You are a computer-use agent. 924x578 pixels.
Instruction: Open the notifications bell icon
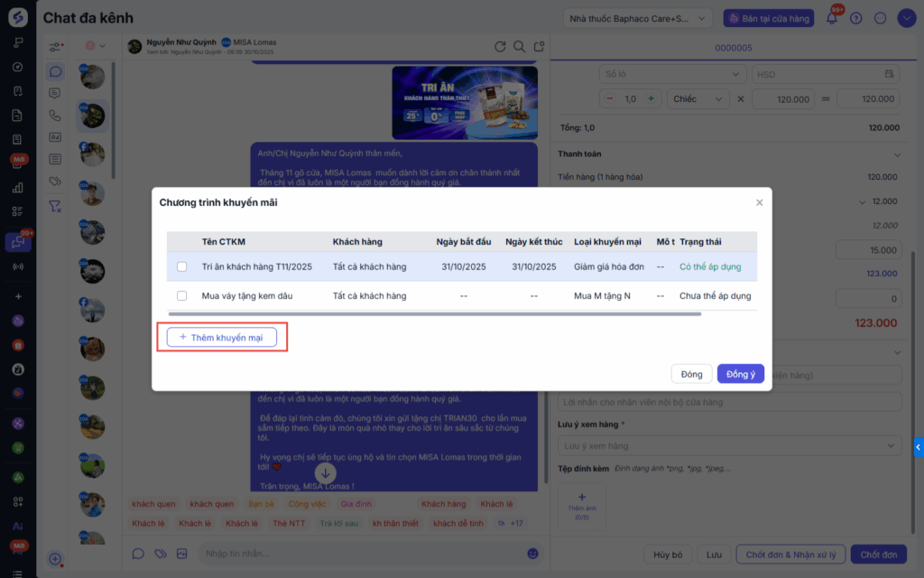point(831,18)
